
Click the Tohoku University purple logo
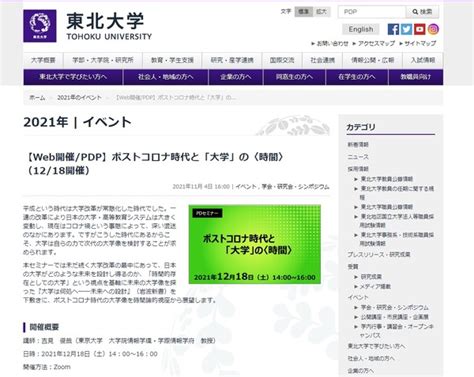40,26
